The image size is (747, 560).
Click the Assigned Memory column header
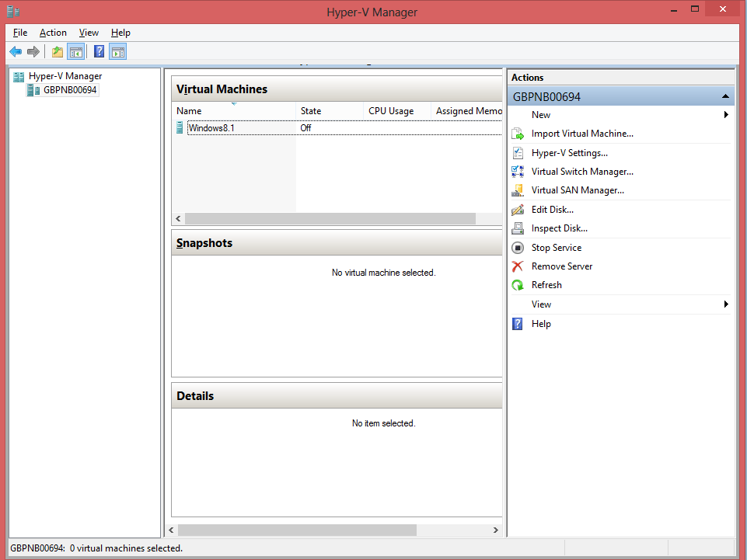point(466,111)
